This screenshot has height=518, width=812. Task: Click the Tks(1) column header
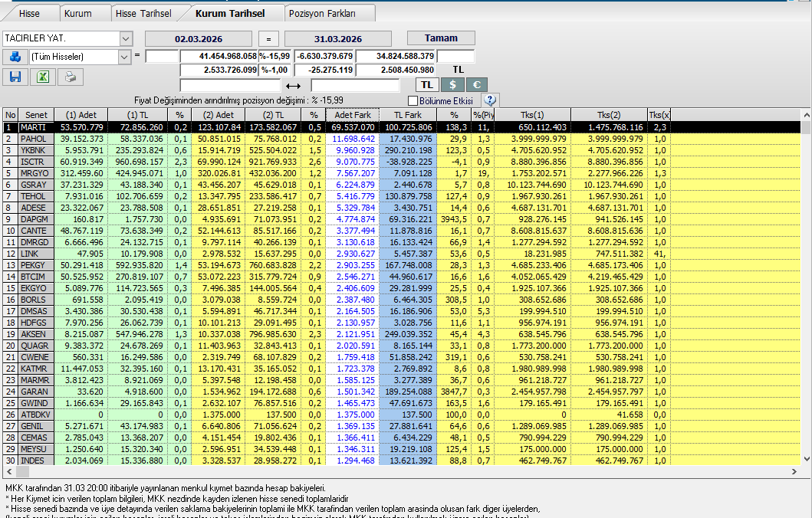(x=532, y=115)
